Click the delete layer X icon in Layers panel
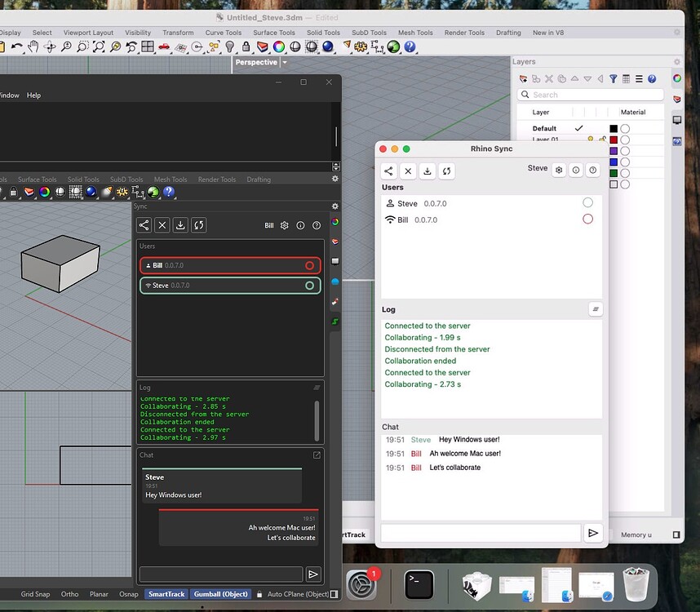700x612 pixels. (x=548, y=78)
